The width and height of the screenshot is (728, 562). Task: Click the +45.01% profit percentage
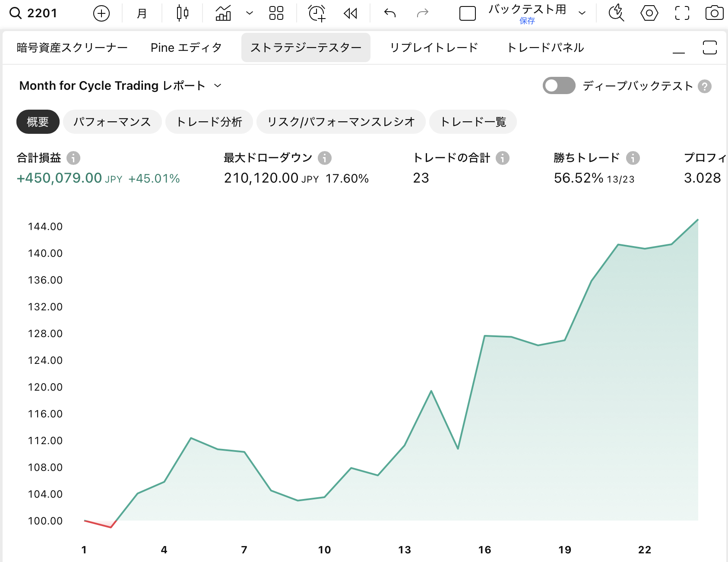[x=154, y=178]
